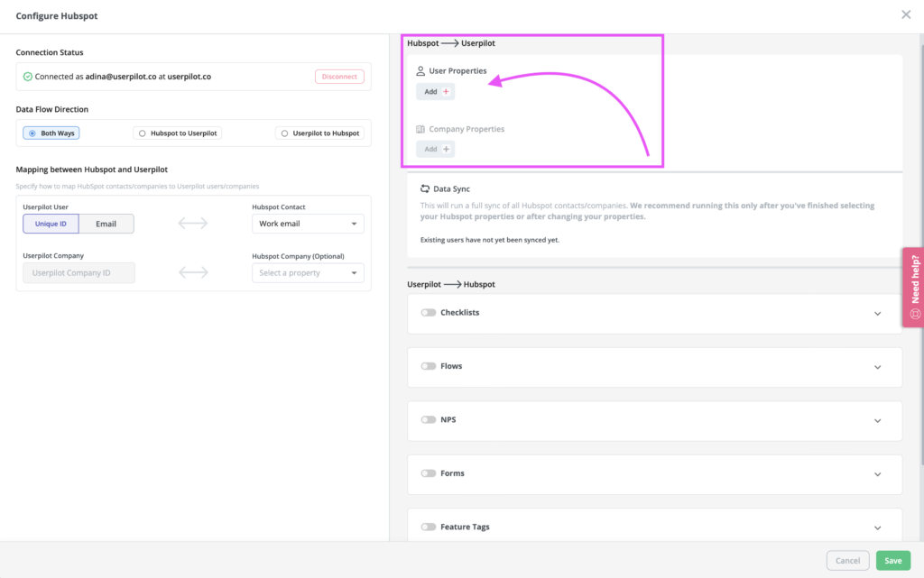Add a Company Property
This screenshot has width=924, height=578.
[x=436, y=149]
